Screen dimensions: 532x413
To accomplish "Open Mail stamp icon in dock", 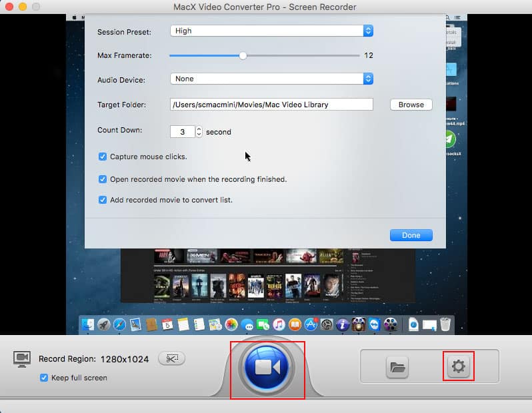I will click(135, 325).
